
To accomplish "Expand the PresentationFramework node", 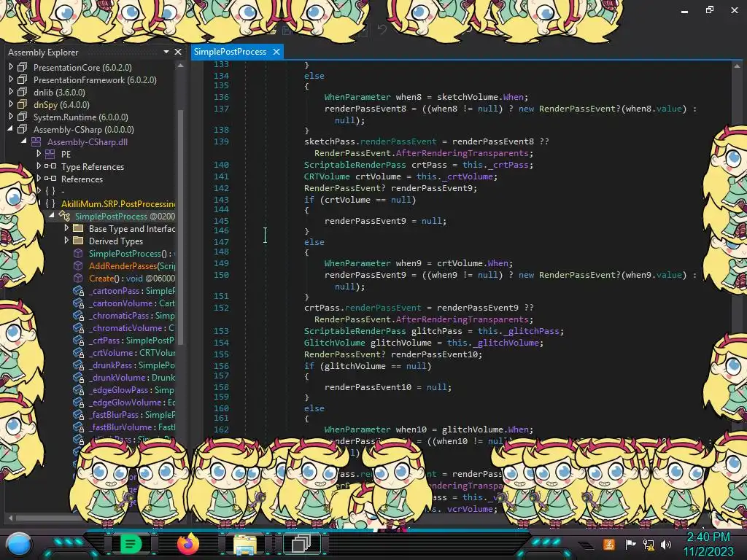I will coord(10,79).
